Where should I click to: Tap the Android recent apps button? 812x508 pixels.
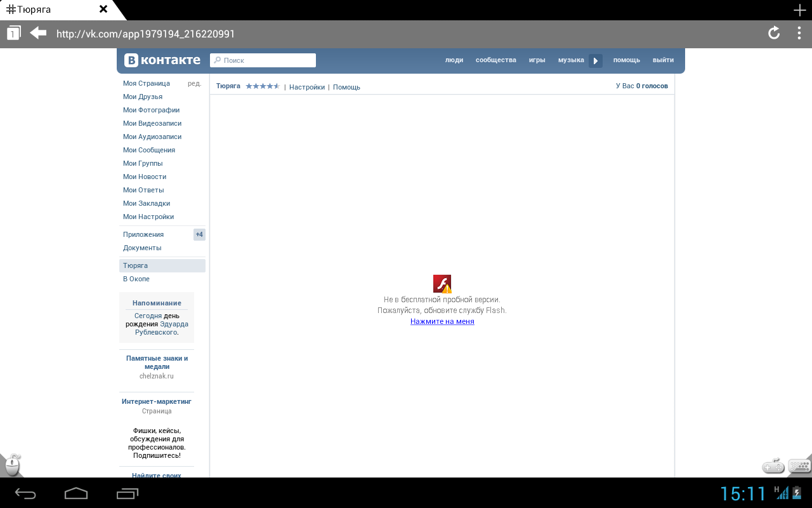(128, 493)
